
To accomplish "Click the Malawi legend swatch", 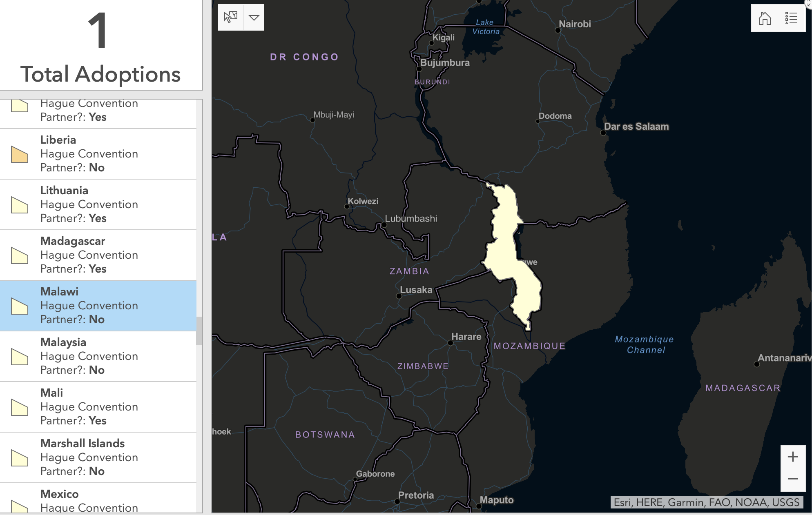I will [20, 306].
